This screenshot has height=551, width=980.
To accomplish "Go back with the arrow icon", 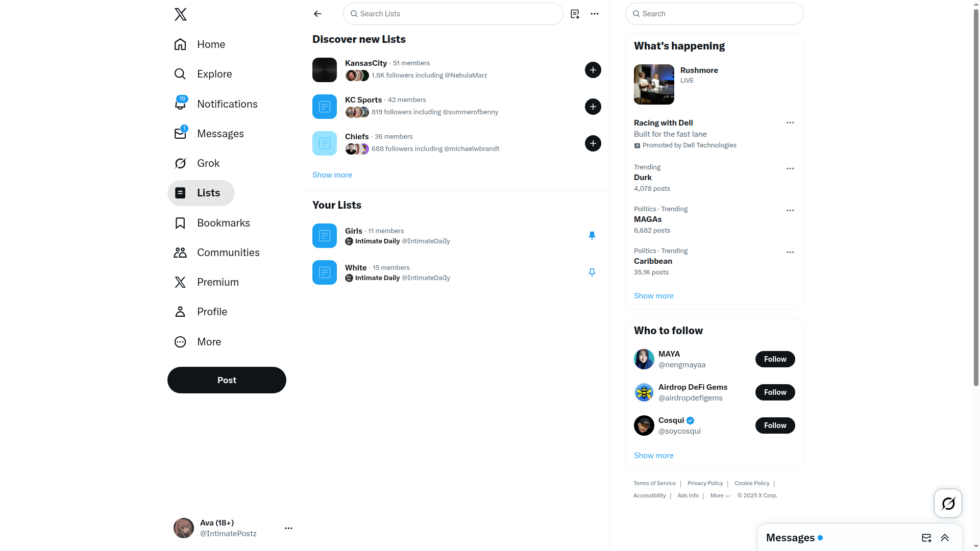I will click(317, 14).
